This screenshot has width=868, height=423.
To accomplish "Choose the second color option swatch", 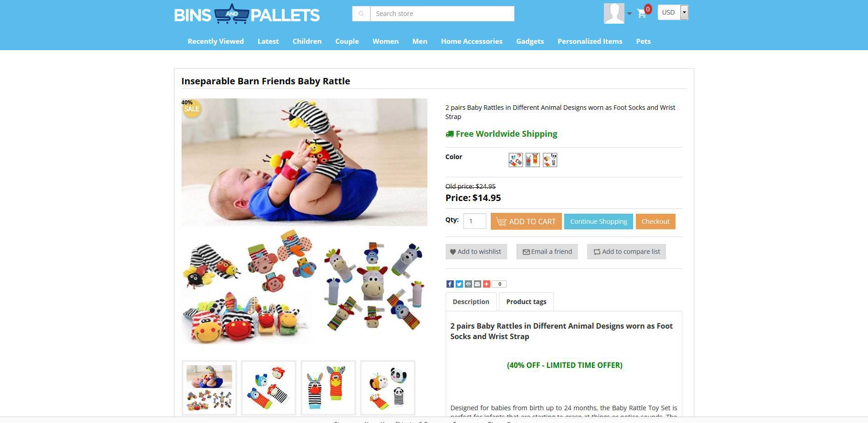I will pyautogui.click(x=532, y=160).
